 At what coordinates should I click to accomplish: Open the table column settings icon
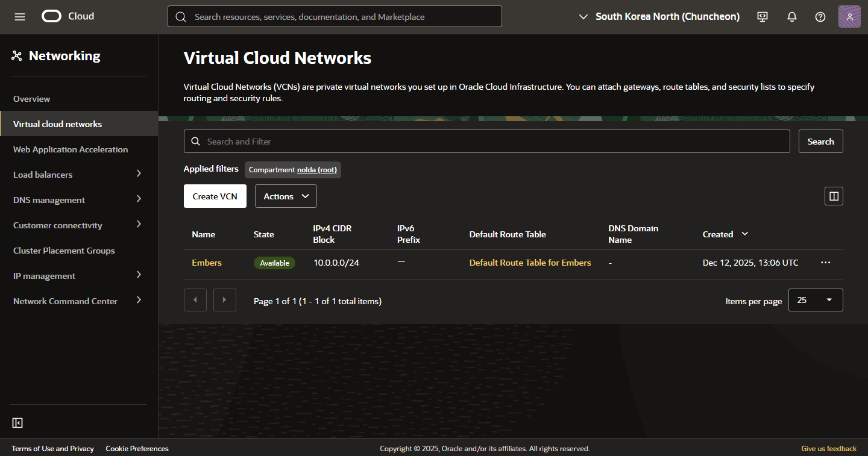834,196
